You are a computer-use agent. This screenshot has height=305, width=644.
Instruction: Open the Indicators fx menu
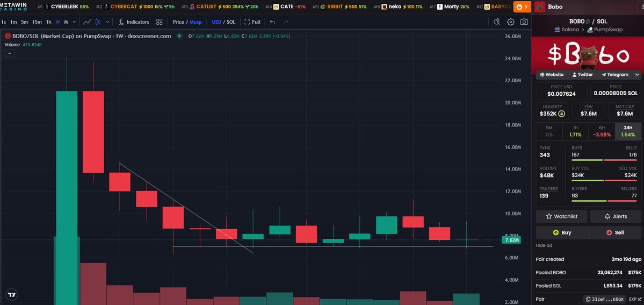click(x=134, y=22)
